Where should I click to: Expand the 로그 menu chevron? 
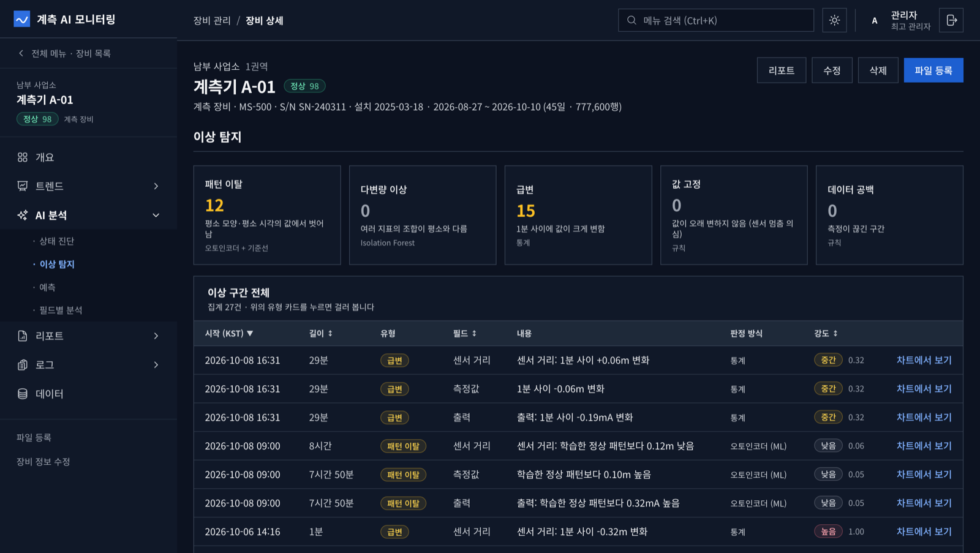coord(156,365)
